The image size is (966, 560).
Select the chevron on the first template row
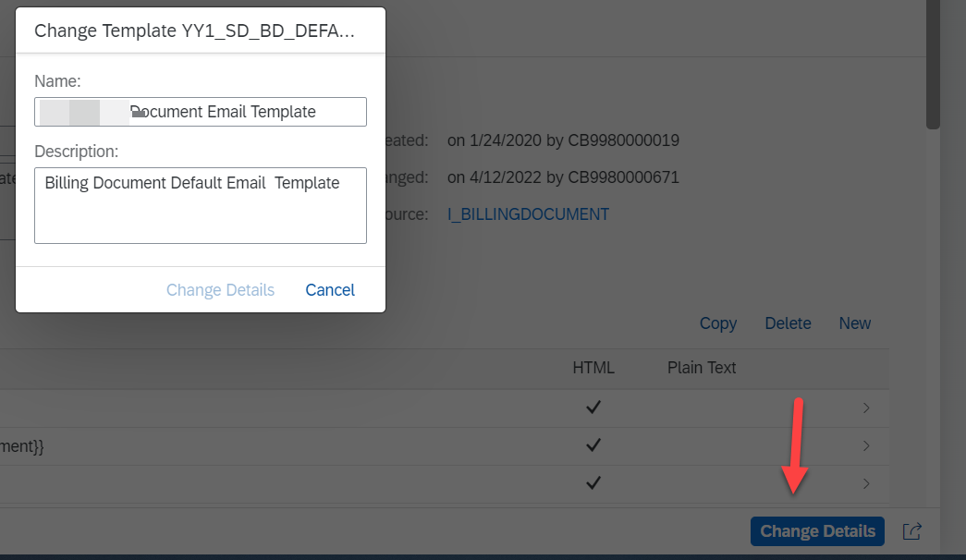point(865,408)
